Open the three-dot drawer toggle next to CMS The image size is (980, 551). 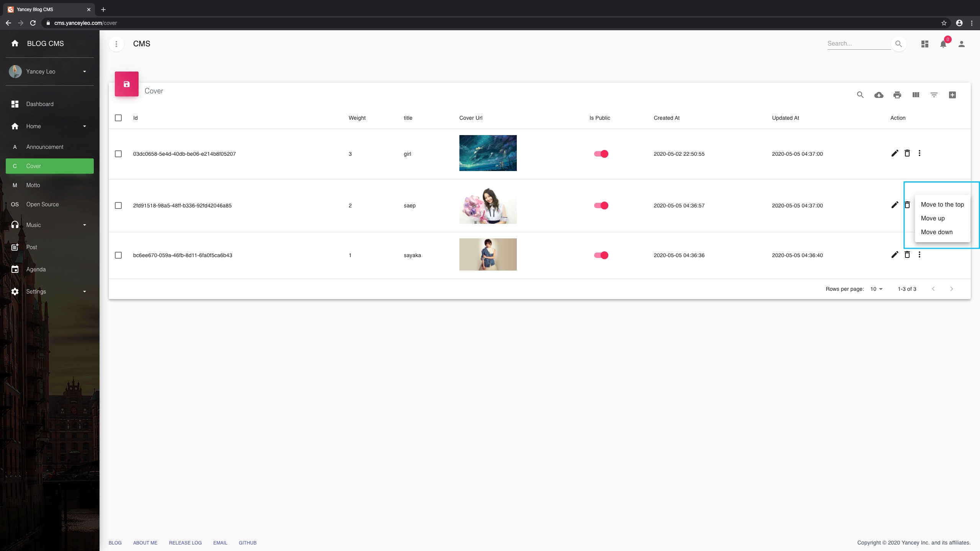[x=116, y=44]
